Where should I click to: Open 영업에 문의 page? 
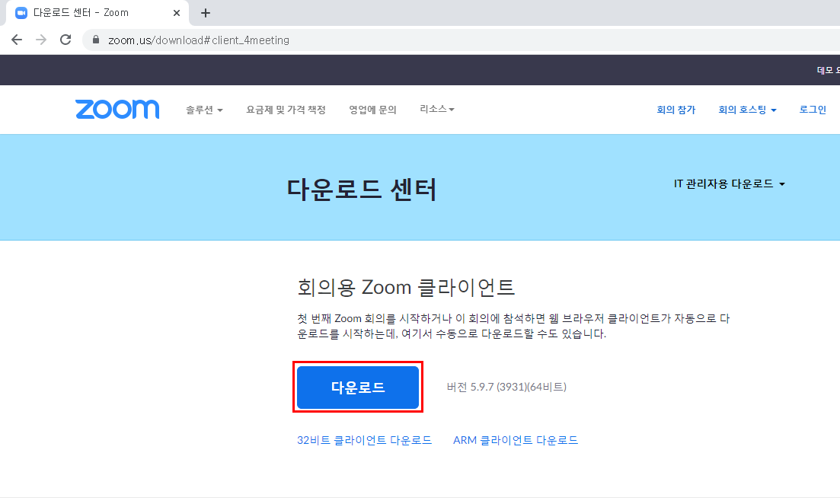pyautogui.click(x=373, y=110)
